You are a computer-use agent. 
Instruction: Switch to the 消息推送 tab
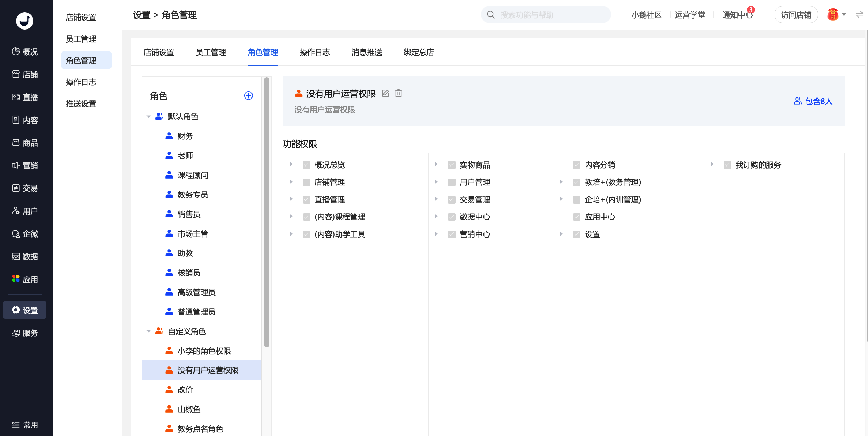click(367, 52)
